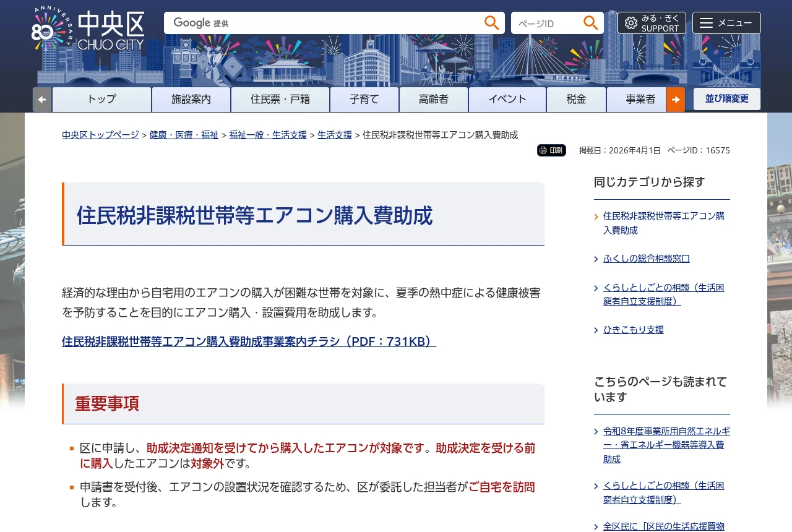Screen dimensions: 792x532
Task: Click the 重要事項 section heading
Action: coord(107,403)
